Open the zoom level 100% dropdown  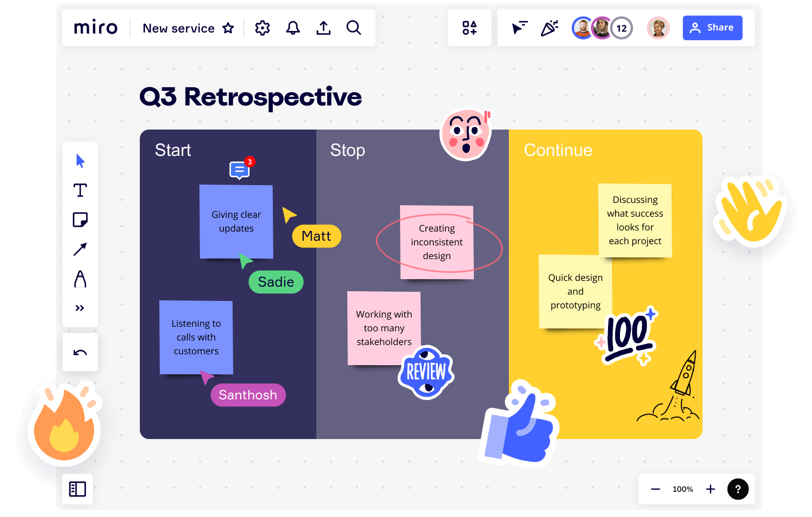pyautogui.click(x=682, y=489)
